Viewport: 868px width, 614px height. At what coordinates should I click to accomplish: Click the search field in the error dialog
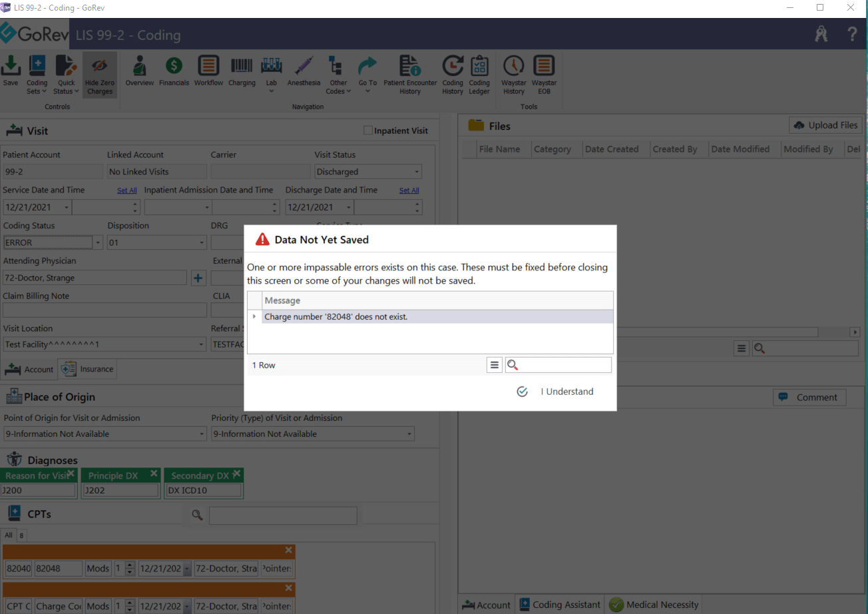click(562, 364)
